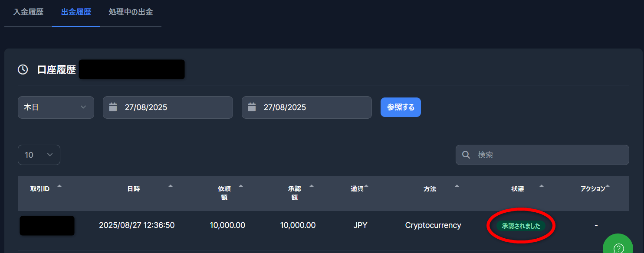Open the 本日 period dropdown
Screen dimensions: 644x253
tap(56, 107)
